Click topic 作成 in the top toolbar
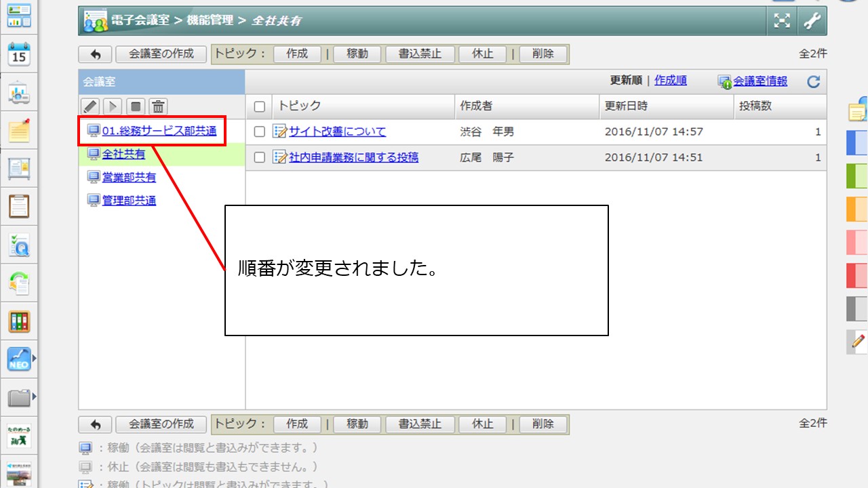The height and width of the screenshot is (488, 868). 297,54
